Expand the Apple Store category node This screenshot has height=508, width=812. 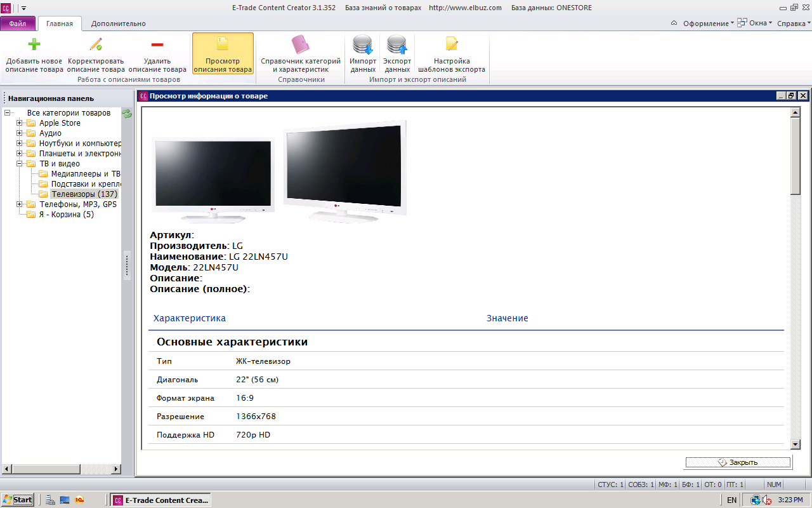coord(20,123)
